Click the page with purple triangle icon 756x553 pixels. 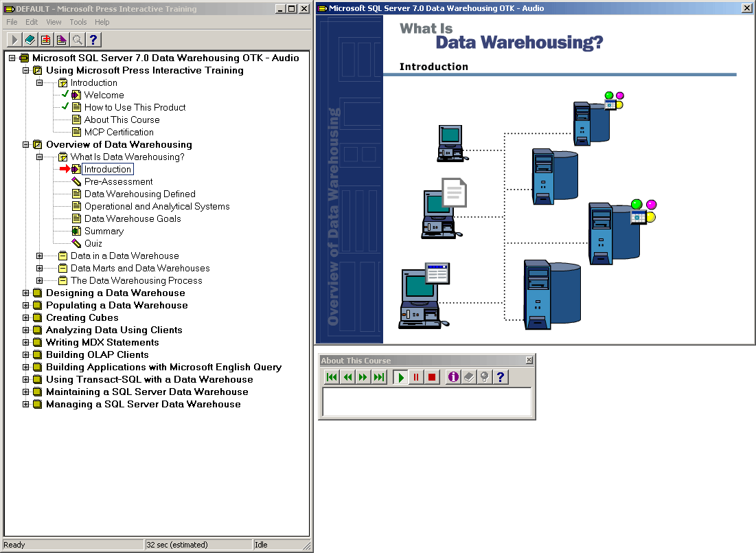(x=62, y=40)
